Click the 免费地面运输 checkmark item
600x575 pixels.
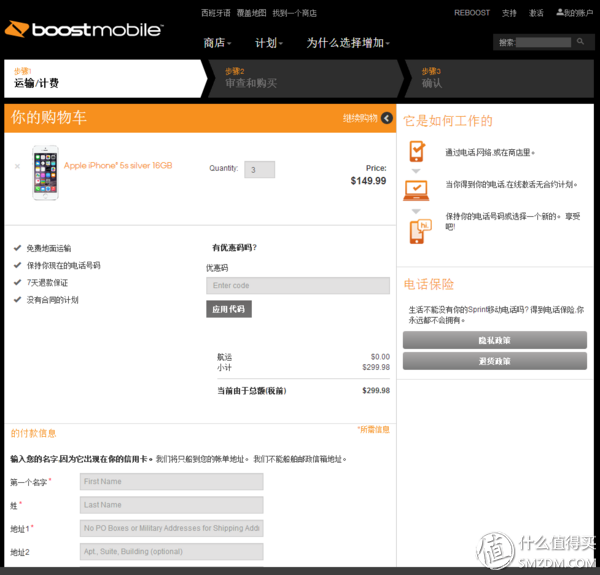pyautogui.click(x=42, y=248)
